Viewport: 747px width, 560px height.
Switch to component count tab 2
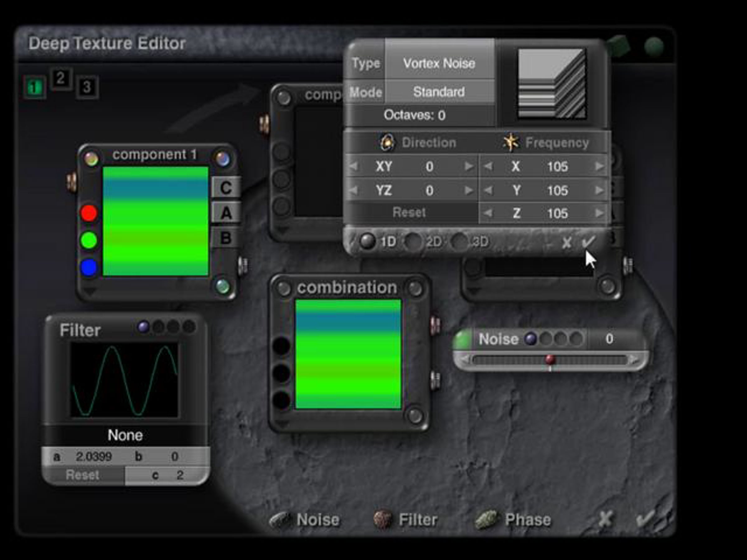tap(61, 79)
